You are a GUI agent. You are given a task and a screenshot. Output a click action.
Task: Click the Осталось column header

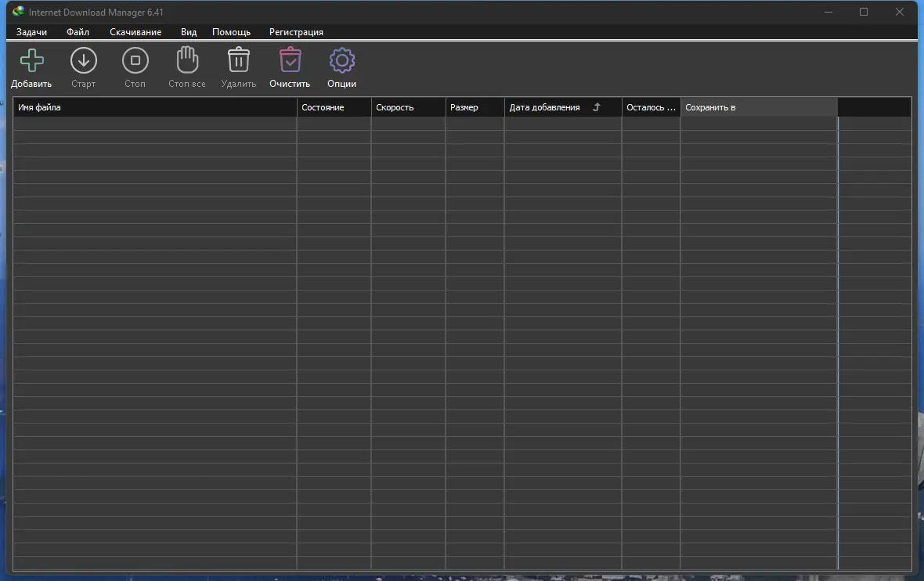tap(651, 107)
